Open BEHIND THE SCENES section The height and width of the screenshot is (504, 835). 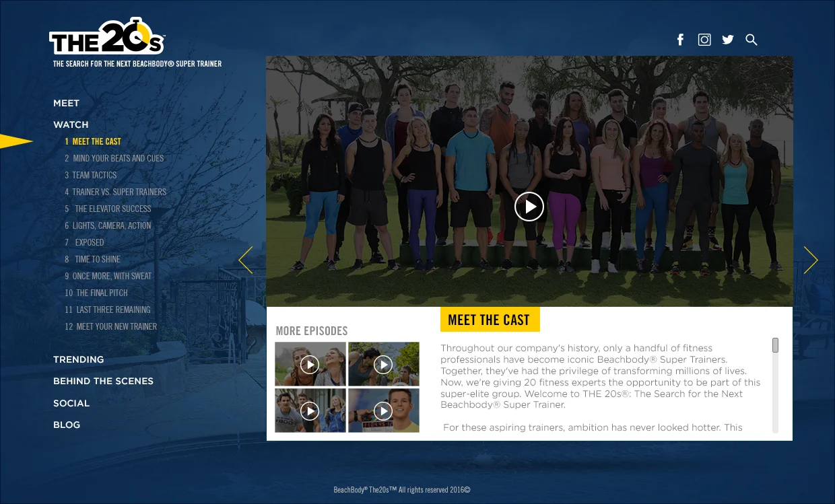point(103,381)
